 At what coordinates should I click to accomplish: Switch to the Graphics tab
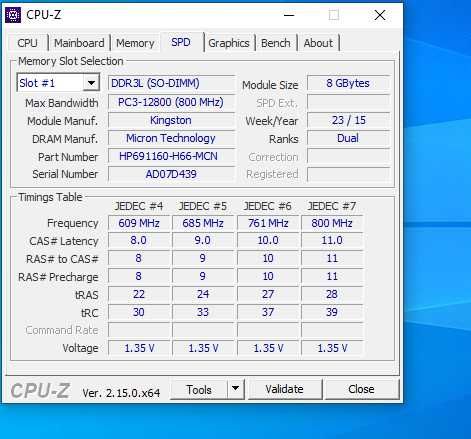(x=229, y=43)
